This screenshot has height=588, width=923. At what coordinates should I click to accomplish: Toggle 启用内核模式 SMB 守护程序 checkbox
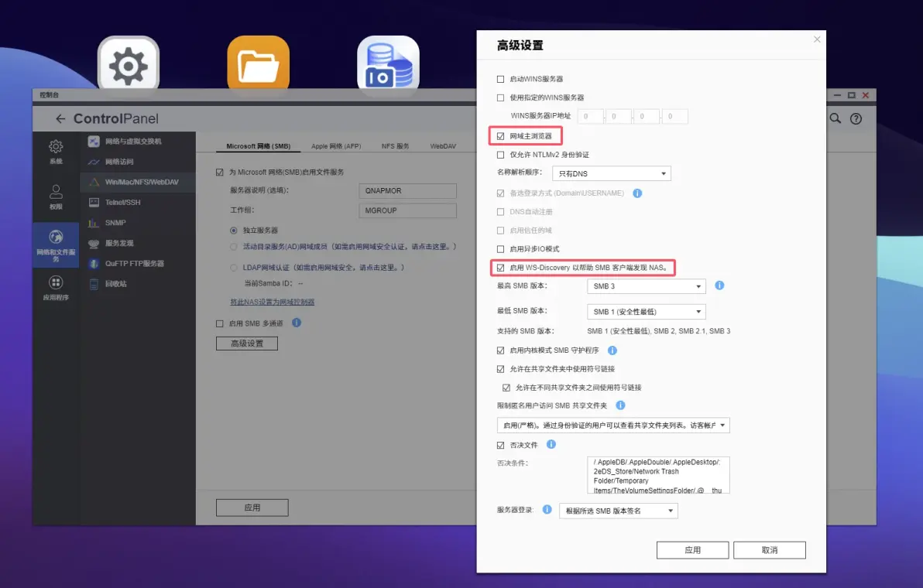[500, 350]
